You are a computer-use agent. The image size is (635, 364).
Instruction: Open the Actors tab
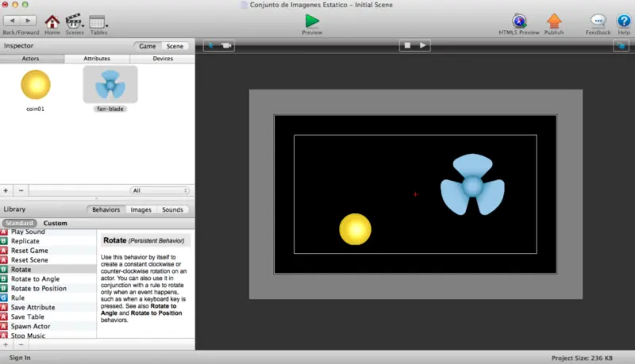point(31,59)
